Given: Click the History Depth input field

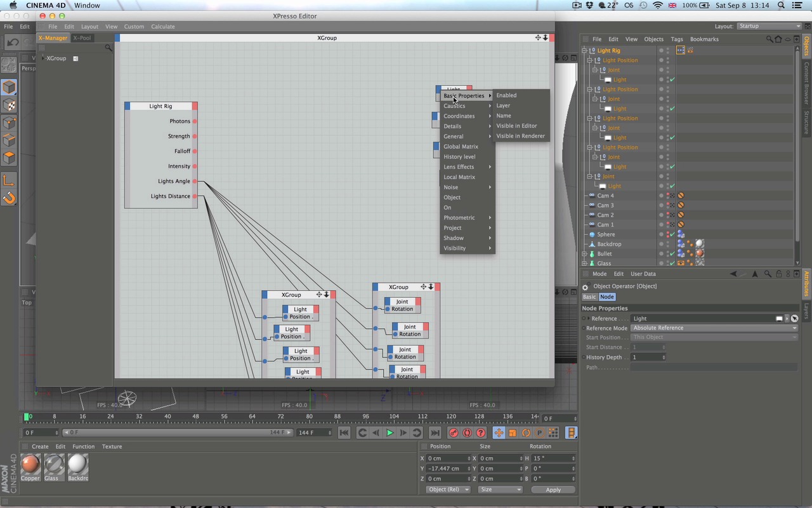Looking at the screenshot, I should 648,358.
